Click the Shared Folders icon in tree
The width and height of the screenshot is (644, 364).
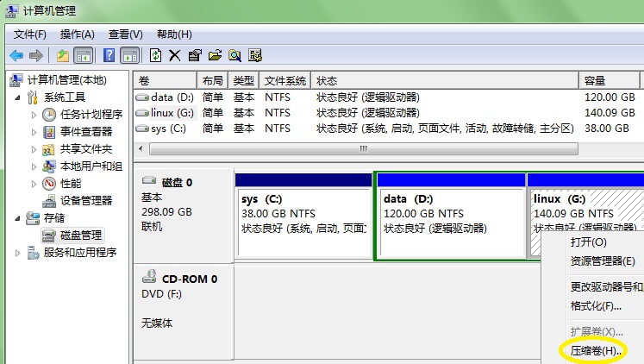coord(48,149)
